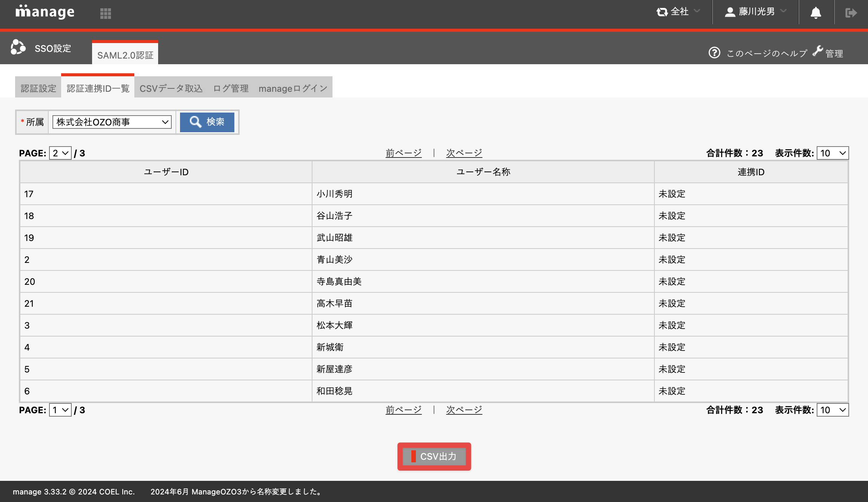868x502 pixels.
Task: Click user name 和田稔晃
Action: [x=334, y=391]
